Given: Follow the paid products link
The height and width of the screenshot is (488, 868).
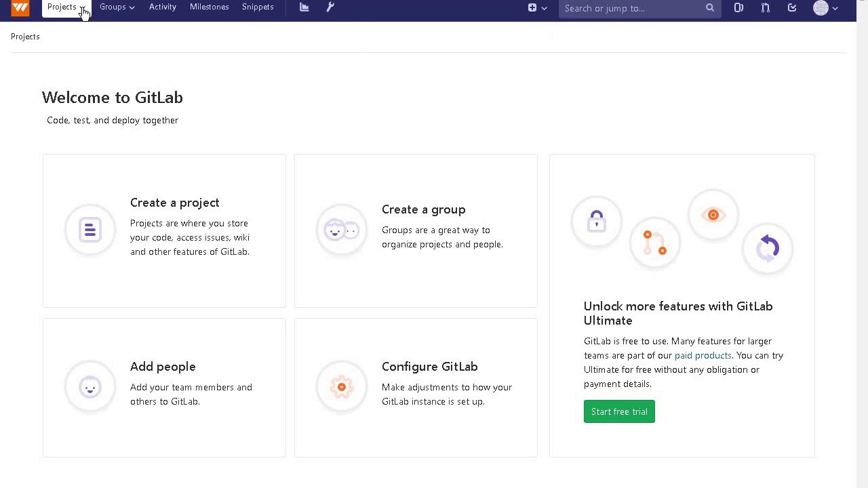Looking at the screenshot, I should coord(703,355).
